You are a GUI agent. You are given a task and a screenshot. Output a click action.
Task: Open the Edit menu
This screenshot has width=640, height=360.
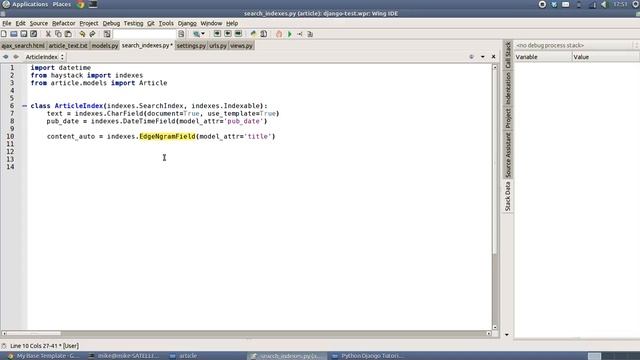point(20,23)
